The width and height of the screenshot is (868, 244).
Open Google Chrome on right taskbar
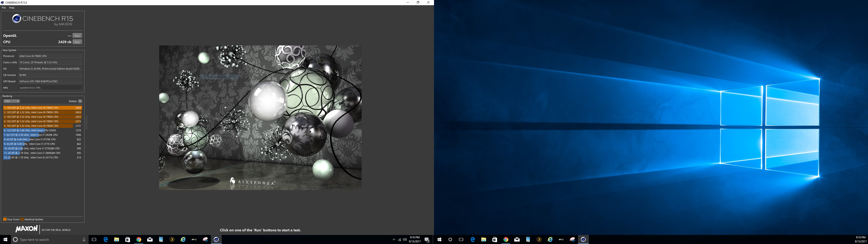[x=506, y=240]
